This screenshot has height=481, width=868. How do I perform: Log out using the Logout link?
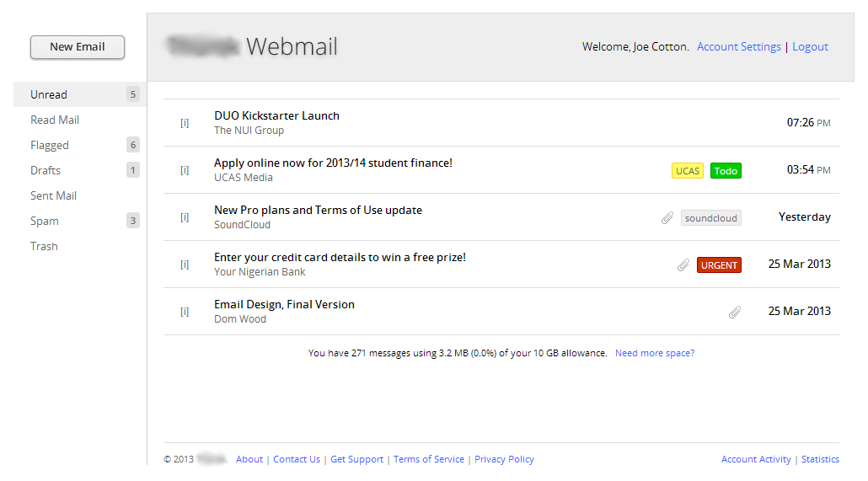point(810,46)
